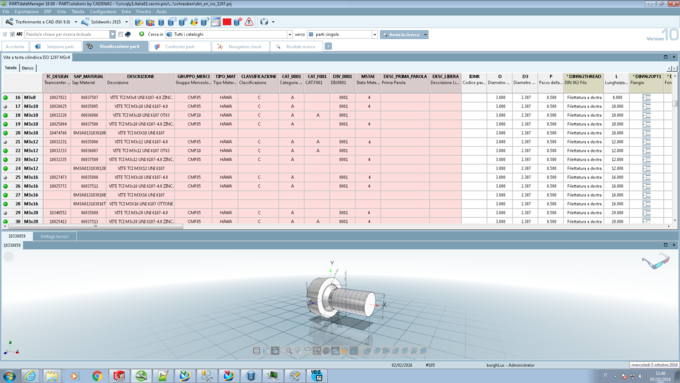This screenshot has height=383, width=680.
Task: Switch to the Navigatore cloud tab
Action: pyautogui.click(x=241, y=46)
